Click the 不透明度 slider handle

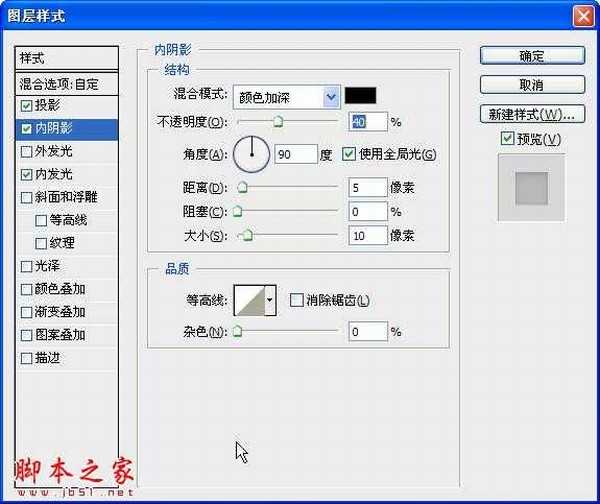pyautogui.click(x=278, y=123)
